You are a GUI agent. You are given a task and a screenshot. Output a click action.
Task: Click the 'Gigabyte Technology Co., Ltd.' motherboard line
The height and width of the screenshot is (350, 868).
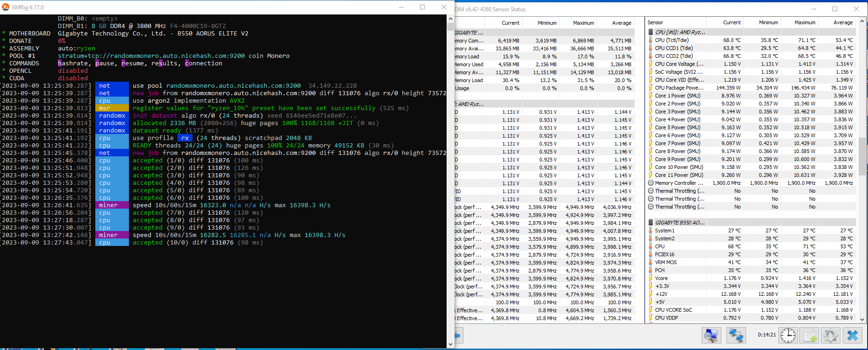click(153, 33)
